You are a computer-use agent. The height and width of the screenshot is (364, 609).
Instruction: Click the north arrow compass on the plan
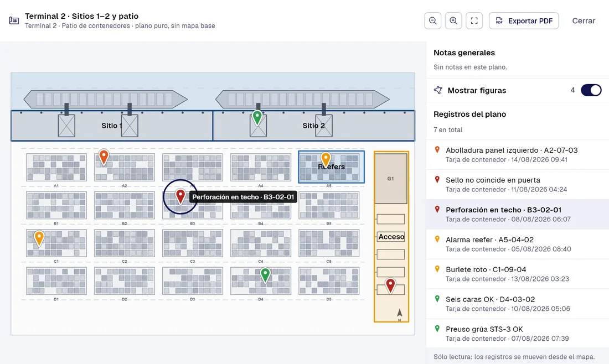(x=399, y=314)
